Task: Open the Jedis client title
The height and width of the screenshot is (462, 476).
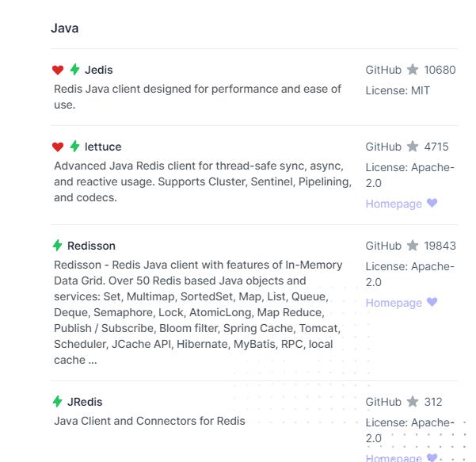Action: [99, 70]
